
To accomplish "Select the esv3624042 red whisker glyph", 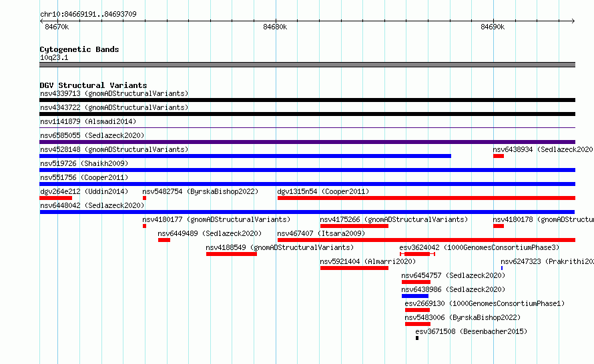I will tap(417, 254).
